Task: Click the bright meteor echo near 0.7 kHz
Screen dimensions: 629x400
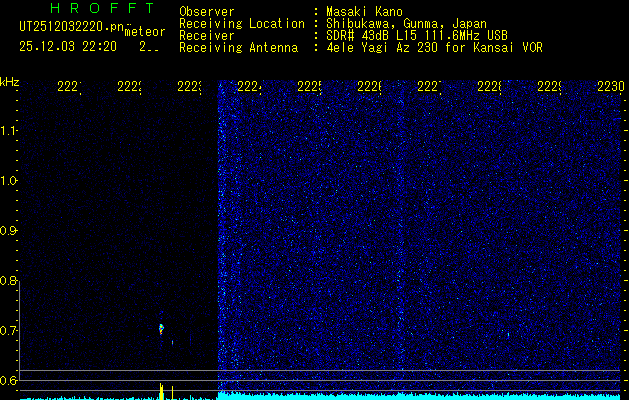Action: [x=161, y=329]
